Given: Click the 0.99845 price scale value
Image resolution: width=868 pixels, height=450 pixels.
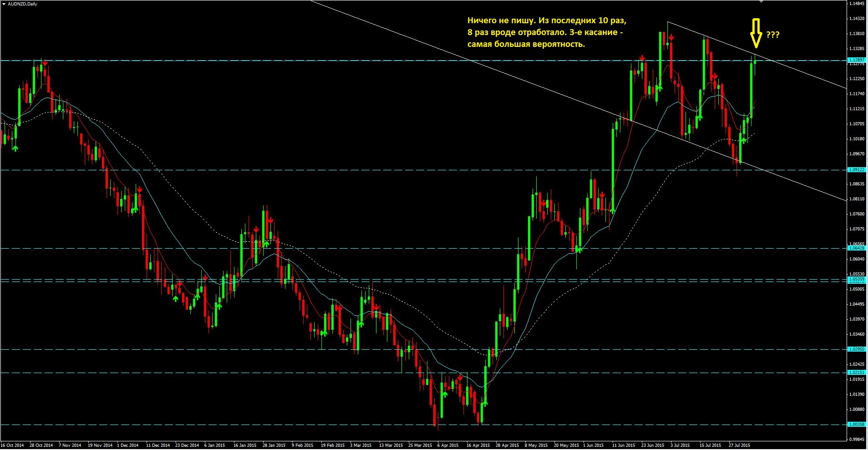Looking at the screenshot, I should 857,440.
